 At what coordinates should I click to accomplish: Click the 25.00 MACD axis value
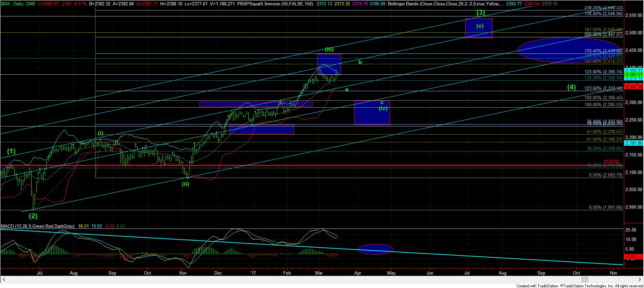(632, 230)
